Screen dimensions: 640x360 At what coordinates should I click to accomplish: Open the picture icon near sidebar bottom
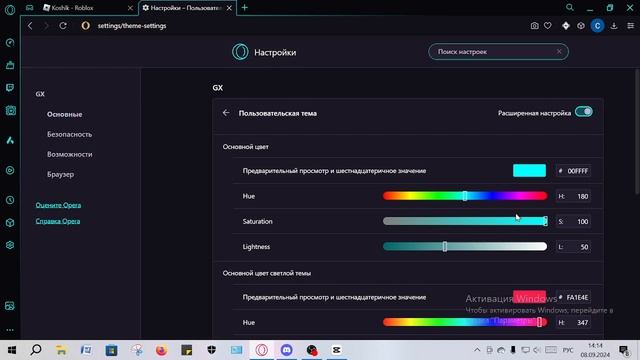tap(10, 306)
